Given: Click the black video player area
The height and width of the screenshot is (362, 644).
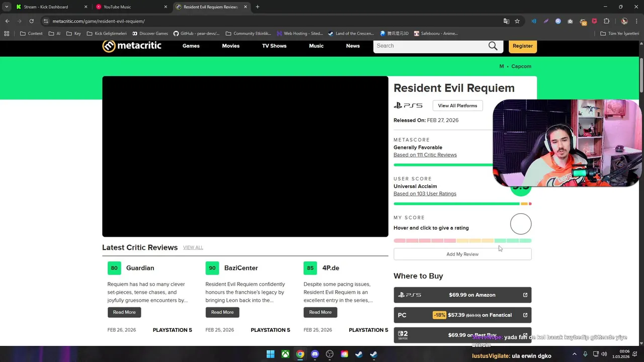Looking at the screenshot, I should point(245,156).
